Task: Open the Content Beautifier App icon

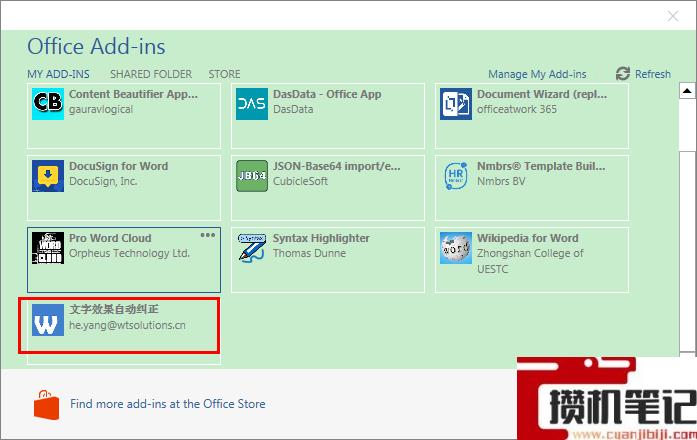Action: (48, 104)
